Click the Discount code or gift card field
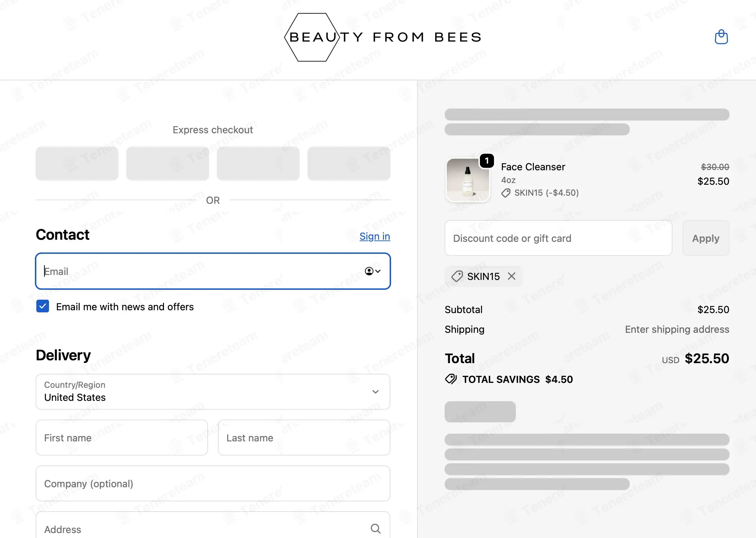 tap(558, 238)
